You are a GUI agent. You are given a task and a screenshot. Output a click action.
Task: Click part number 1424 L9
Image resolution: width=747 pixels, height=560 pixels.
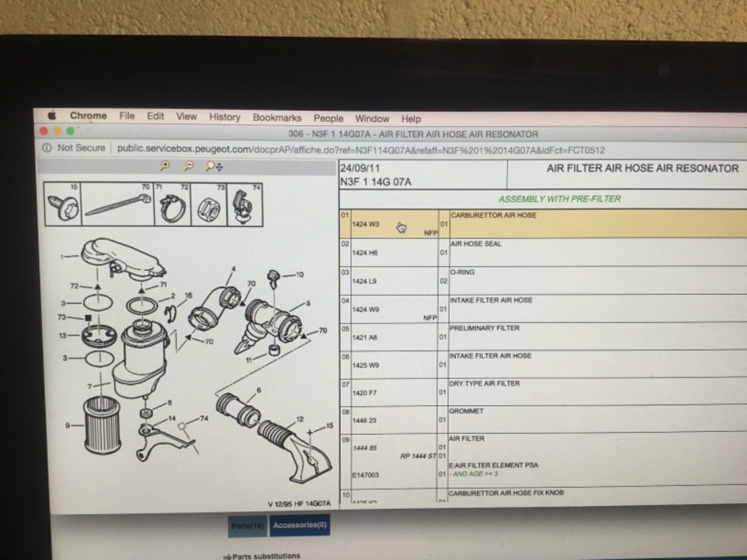tap(364, 281)
